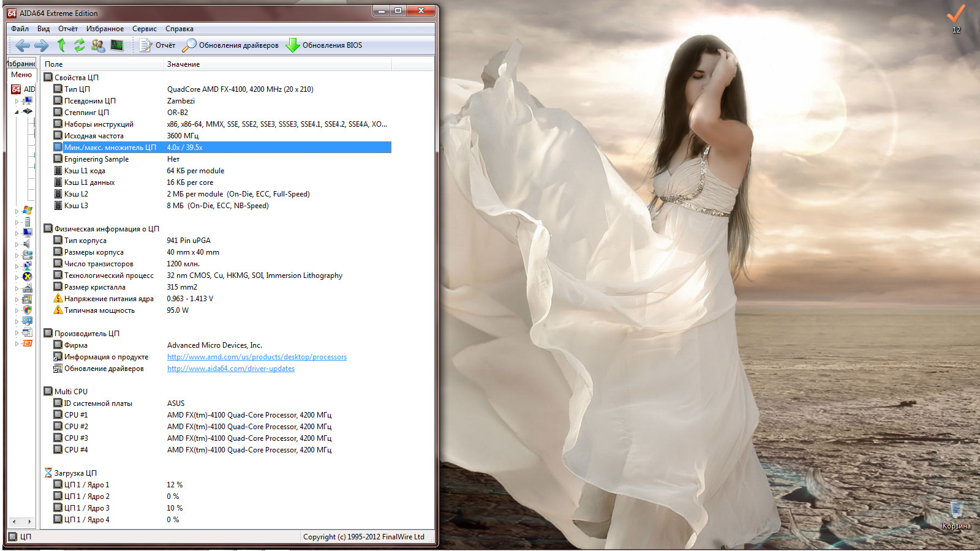Open the green monitor graph icon in the toolbar

(x=117, y=45)
